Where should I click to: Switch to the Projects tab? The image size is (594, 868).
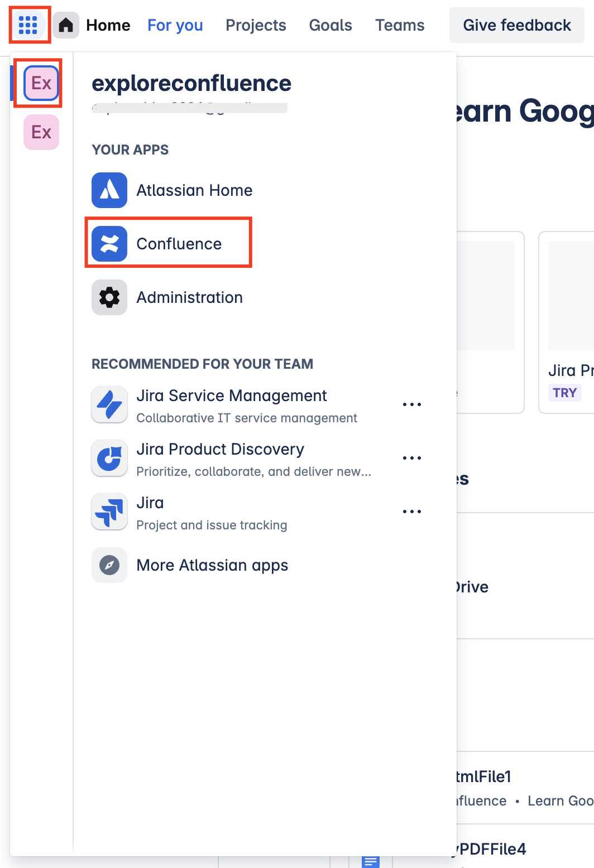[256, 25]
